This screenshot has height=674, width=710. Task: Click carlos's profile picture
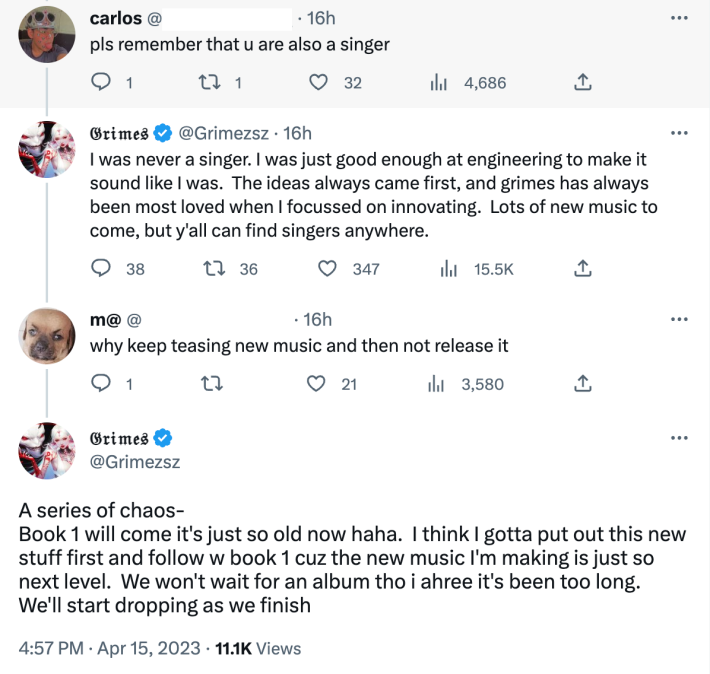(47, 33)
